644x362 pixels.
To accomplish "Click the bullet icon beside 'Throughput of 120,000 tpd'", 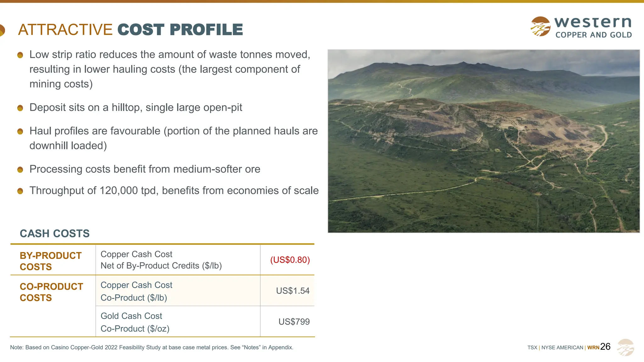I will tap(20, 191).
